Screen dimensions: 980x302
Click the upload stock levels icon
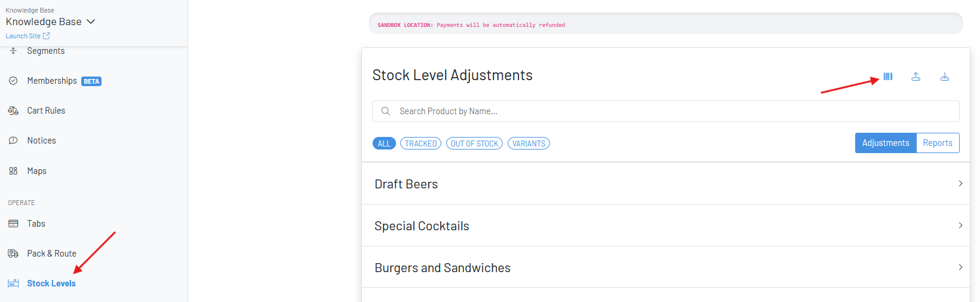916,77
